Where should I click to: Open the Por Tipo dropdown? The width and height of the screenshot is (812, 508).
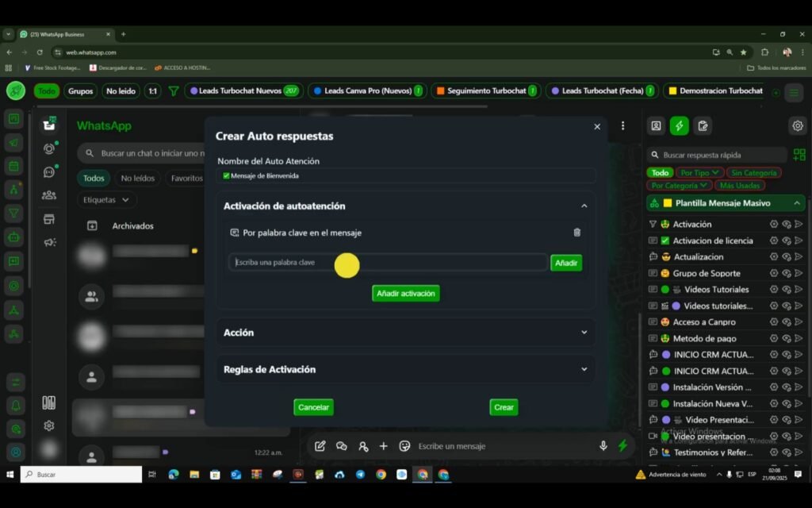(x=699, y=172)
